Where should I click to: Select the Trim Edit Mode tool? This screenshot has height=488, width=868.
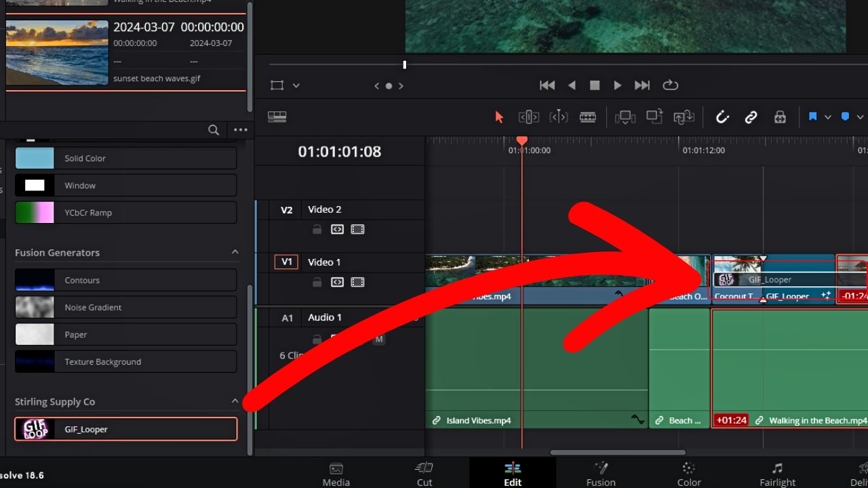tap(528, 117)
